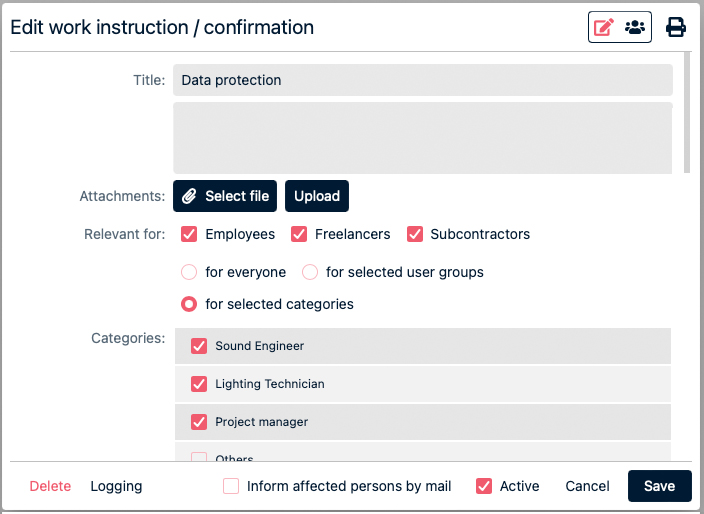Save the work instruction
This screenshot has width=704, height=514.
coord(659,486)
